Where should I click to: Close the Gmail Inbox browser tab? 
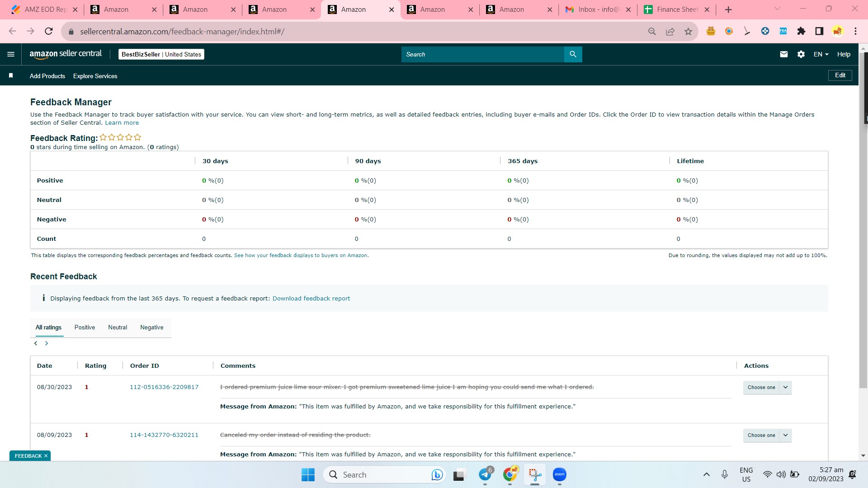coord(628,9)
